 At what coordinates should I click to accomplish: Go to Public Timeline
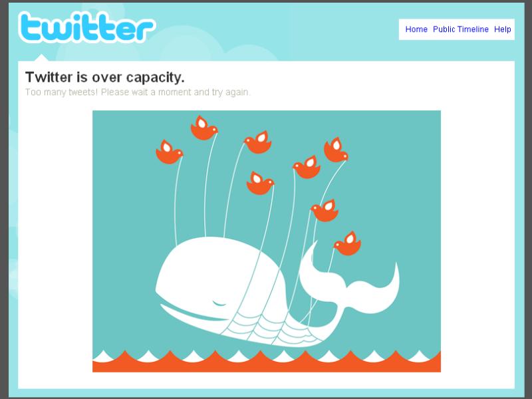tap(460, 29)
